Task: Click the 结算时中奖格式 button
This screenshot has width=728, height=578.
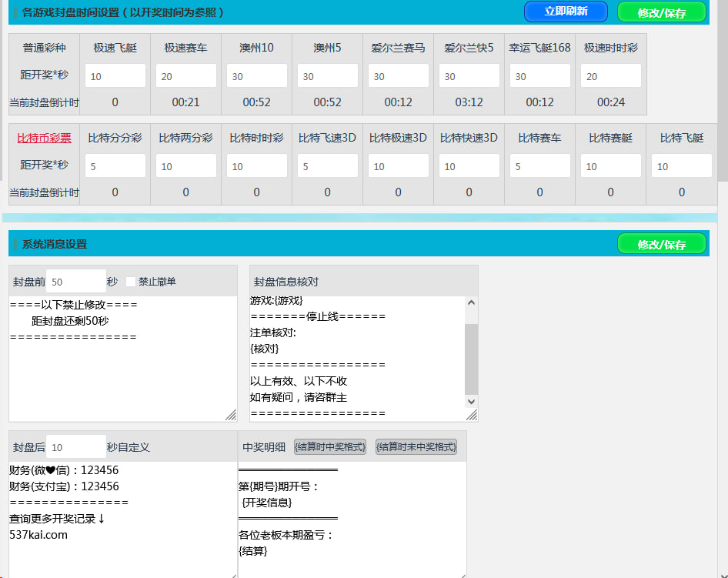Action: click(x=329, y=446)
